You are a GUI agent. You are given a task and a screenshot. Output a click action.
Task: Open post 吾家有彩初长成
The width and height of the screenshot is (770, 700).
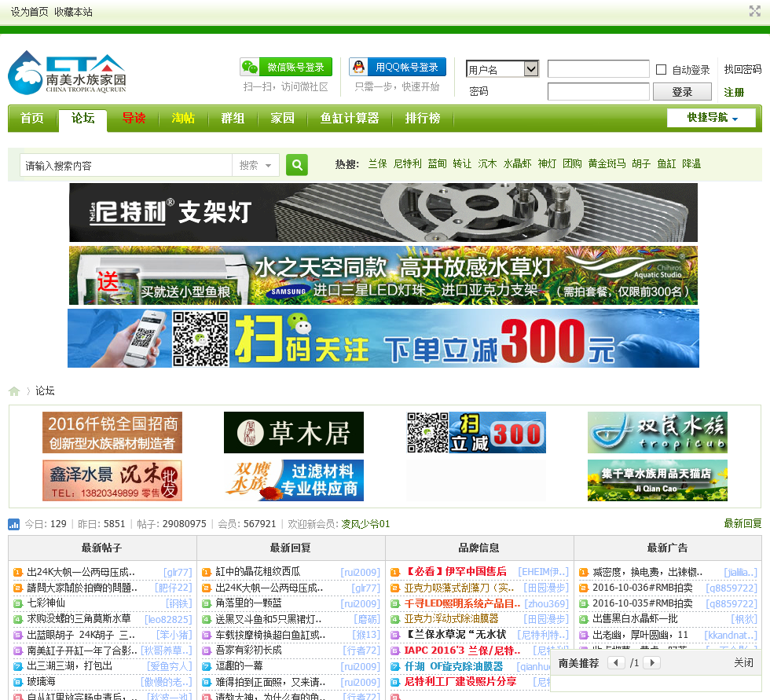(248, 651)
